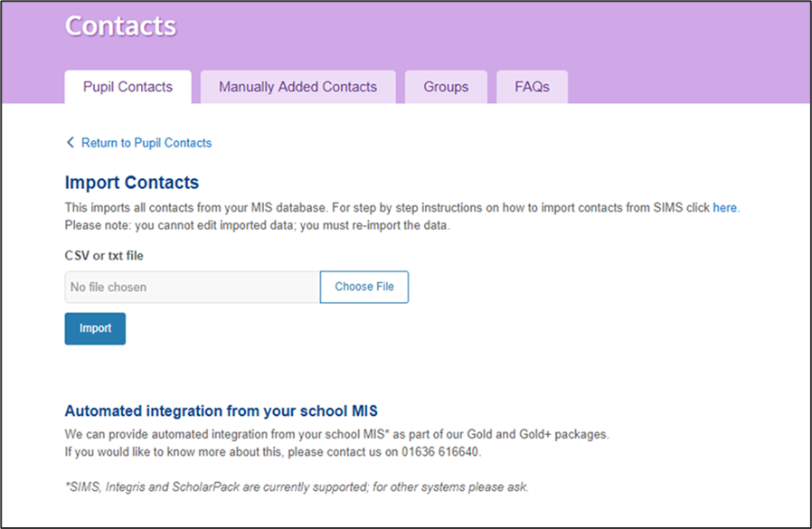Switch to the Manually Added Contacts tab
The width and height of the screenshot is (812, 529).
pos(297,87)
